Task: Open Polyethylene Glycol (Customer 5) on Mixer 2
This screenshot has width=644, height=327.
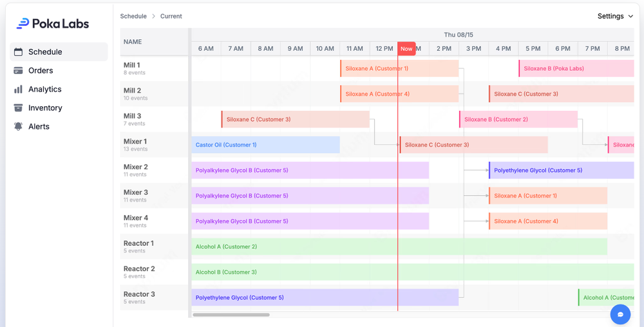Action: pyautogui.click(x=562, y=171)
